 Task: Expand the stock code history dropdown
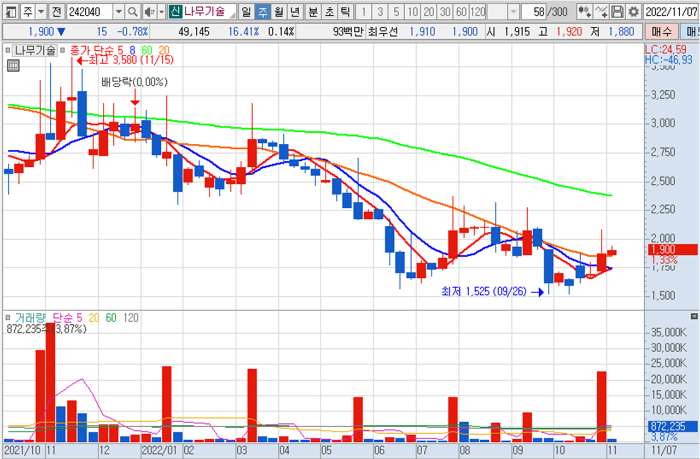(x=119, y=12)
